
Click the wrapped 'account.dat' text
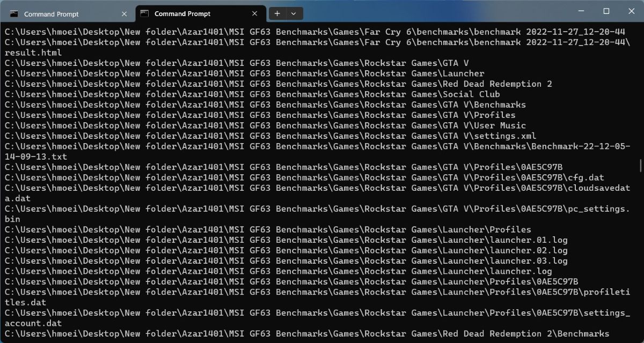[33, 323]
